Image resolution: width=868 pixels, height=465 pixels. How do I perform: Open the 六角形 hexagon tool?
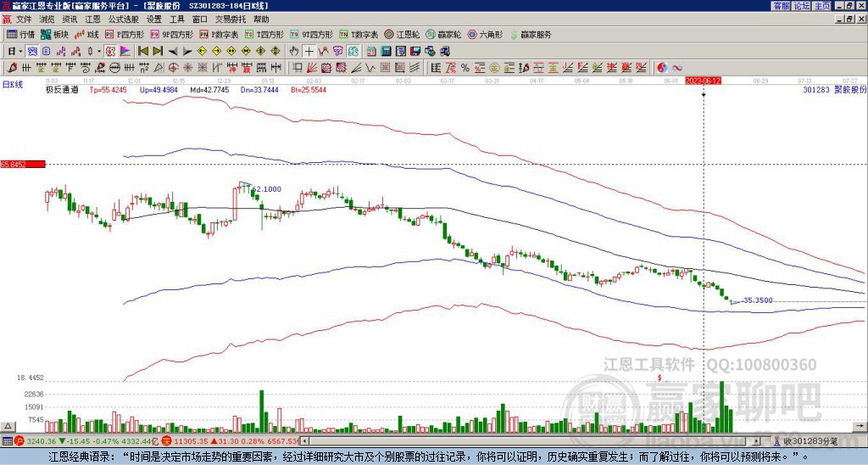point(486,34)
